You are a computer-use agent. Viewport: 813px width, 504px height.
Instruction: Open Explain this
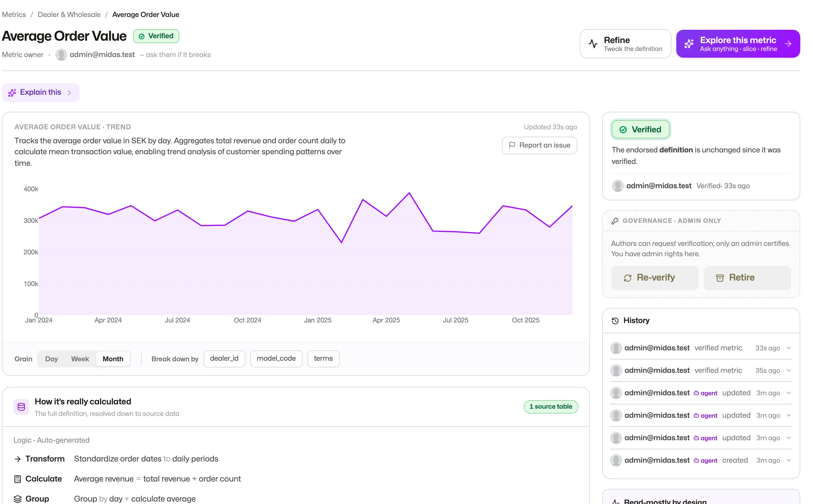pos(41,92)
